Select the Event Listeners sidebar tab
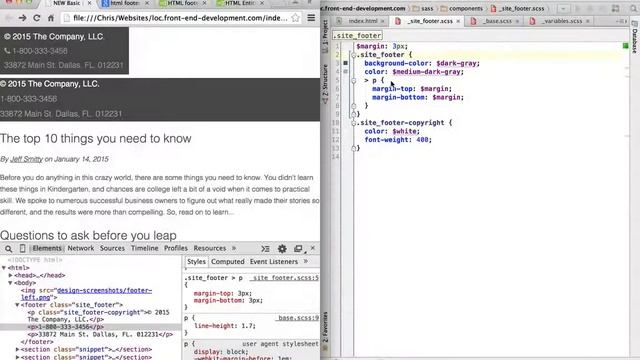Image resolution: width=640 pixels, height=360 pixels. (x=274, y=262)
